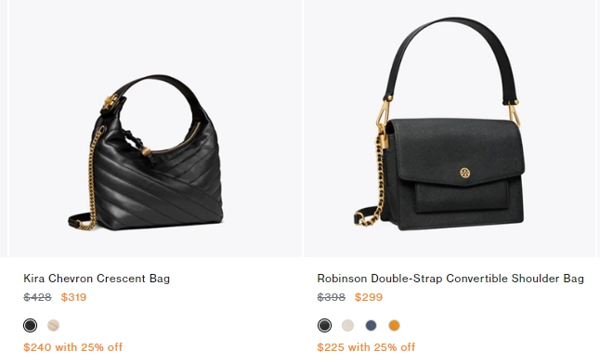This screenshot has width=600, height=364.
Task: Click the gold chain strap on Kira bag
Action: click(x=91, y=180)
